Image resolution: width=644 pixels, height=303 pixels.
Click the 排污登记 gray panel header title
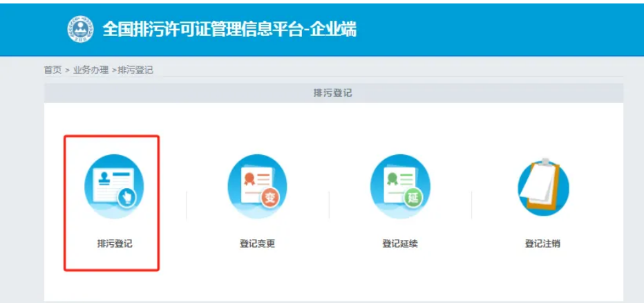pyautogui.click(x=333, y=93)
